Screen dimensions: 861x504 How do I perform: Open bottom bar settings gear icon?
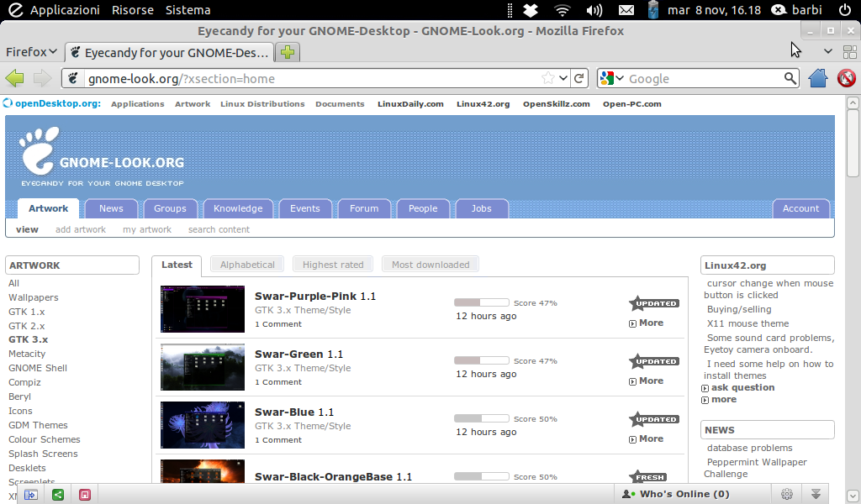pos(787,494)
